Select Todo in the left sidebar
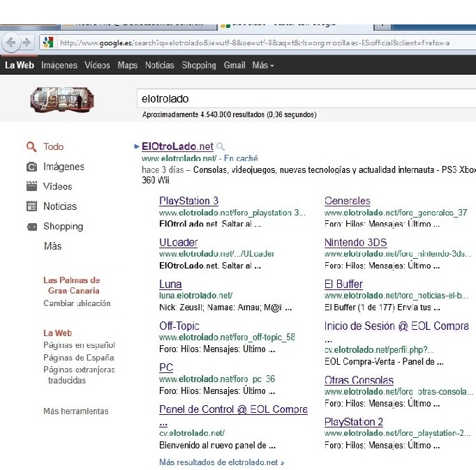This screenshot has width=476, height=470. pos(54,146)
